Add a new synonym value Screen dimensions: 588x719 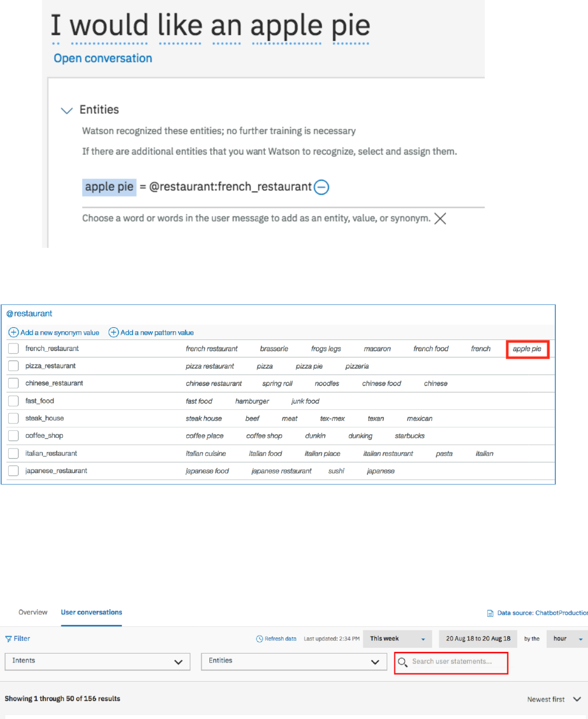tap(60, 332)
